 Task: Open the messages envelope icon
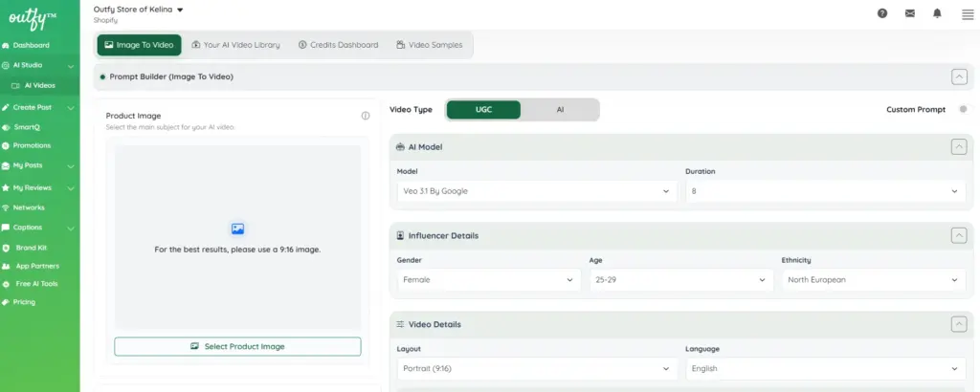click(x=910, y=13)
